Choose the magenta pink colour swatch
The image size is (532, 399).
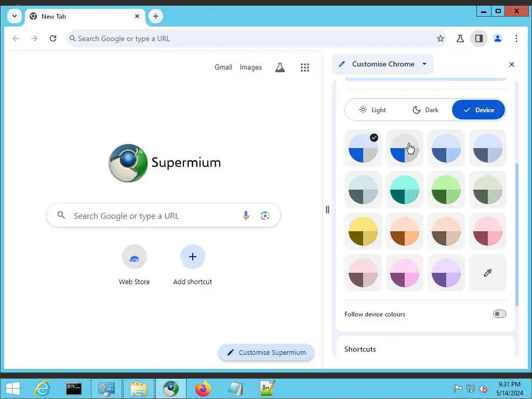click(404, 273)
